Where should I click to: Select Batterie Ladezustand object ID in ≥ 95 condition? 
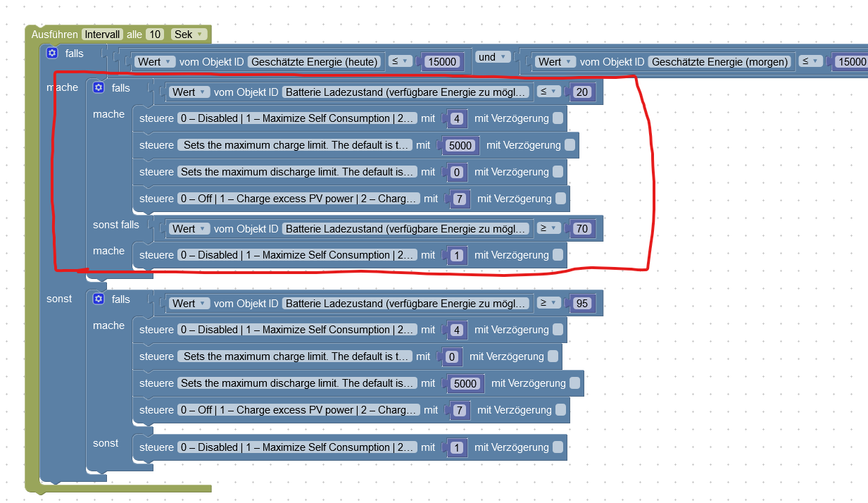point(407,303)
